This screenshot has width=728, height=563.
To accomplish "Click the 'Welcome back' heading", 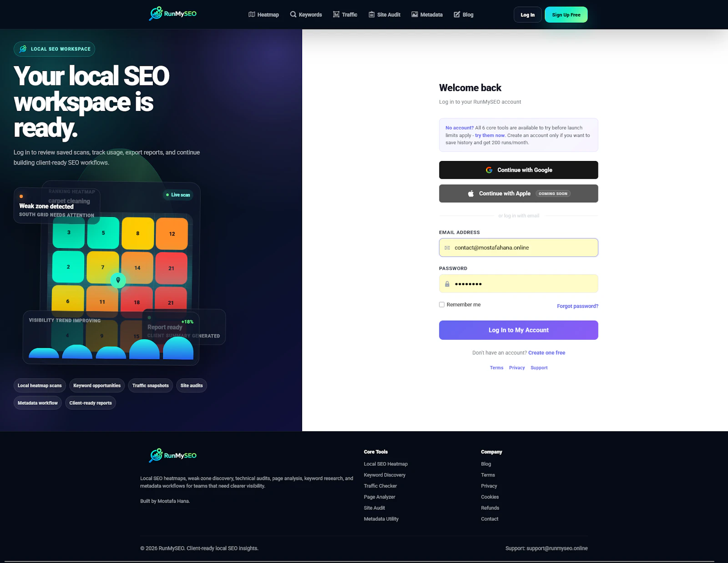I will (x=470, y=88).
